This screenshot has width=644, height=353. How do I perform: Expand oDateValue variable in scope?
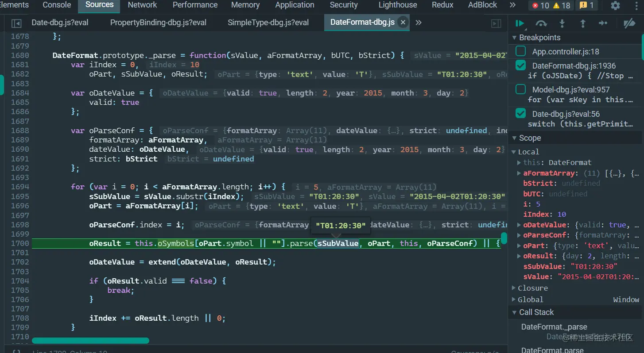(519, 225)
